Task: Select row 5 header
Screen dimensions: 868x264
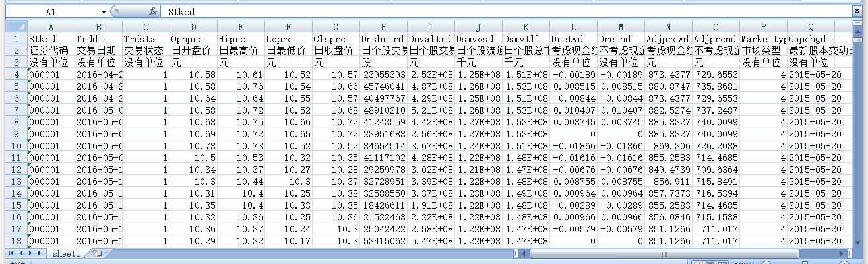Action: [x=16, y=86]
